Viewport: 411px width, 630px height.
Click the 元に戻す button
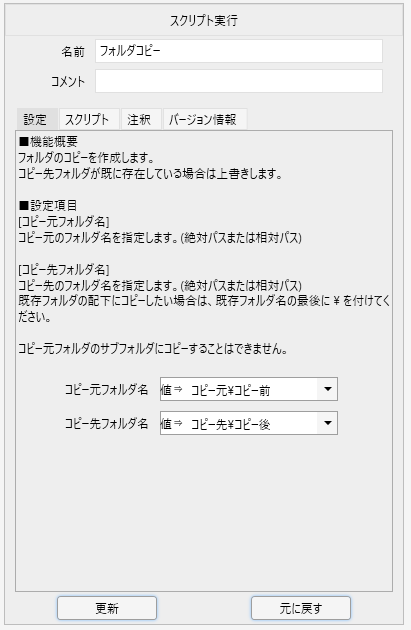(x=301, y=608)
